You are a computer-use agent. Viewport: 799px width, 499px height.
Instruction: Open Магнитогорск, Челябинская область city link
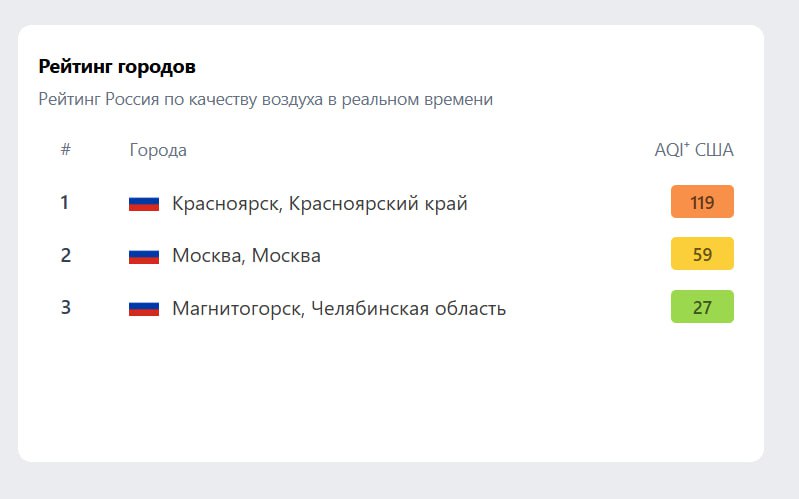338,308
